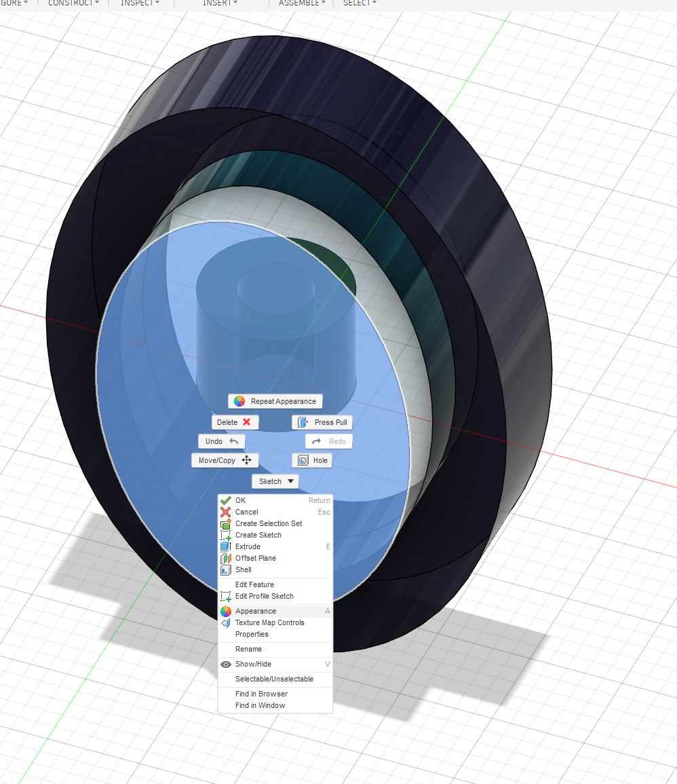The image size is (677, 784).
Task: Click the Move/Copy cross-arrows icon
Action: pos(246,460)
